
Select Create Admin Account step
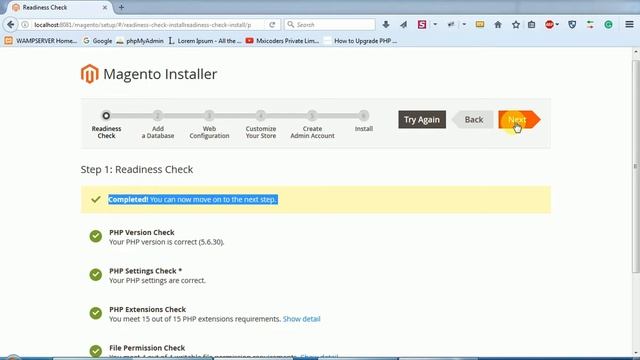pyautogui.click(x=312, y=116)
